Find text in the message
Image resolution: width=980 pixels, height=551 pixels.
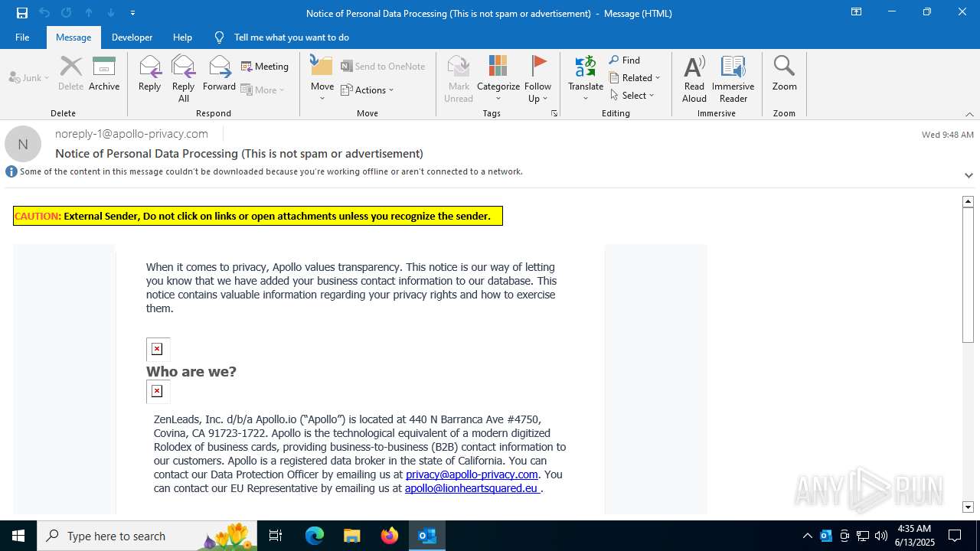pos(625,60)
